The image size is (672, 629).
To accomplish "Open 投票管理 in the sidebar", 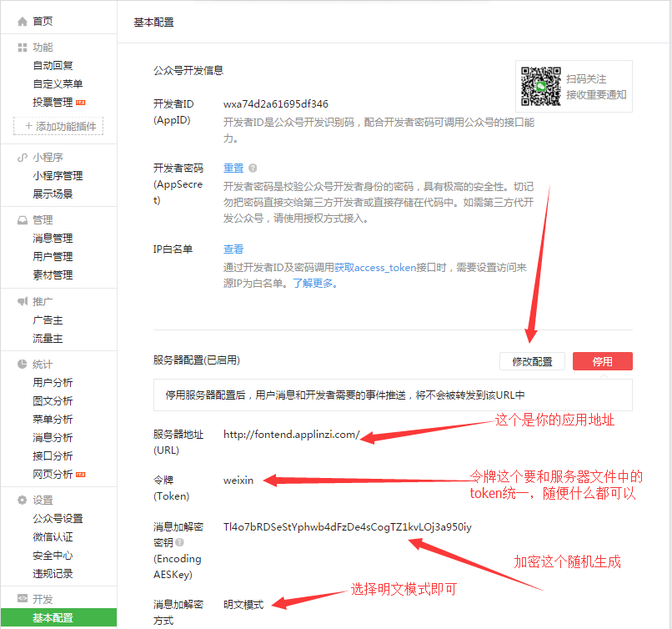I will 53,103.
